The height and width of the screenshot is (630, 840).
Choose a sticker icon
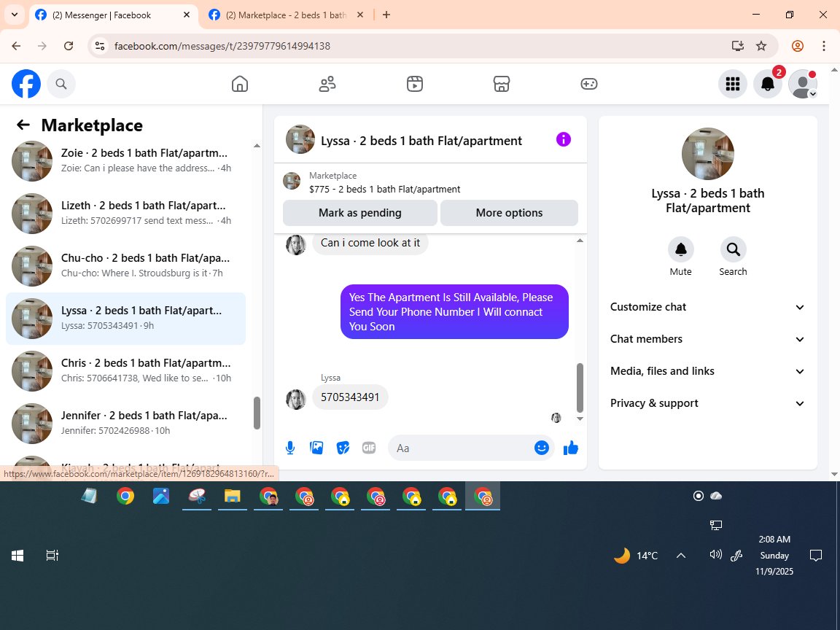(x=343, y=448)
